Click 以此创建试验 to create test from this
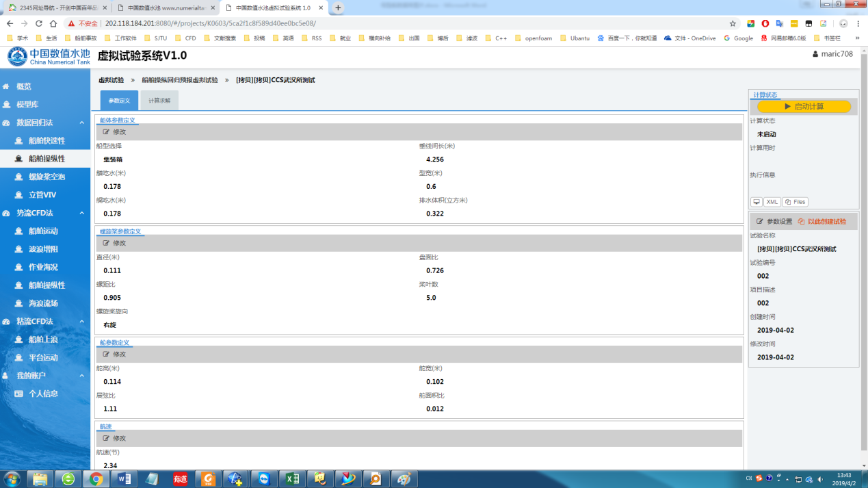This screenshot has width=868, height=488. pos(822,222)
